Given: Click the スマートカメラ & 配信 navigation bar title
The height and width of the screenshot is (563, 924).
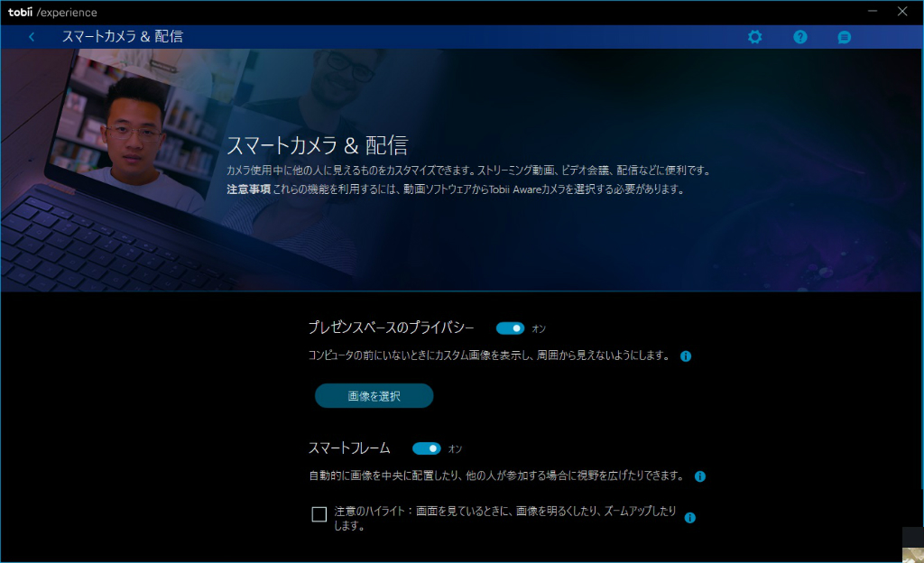Looking at the screenshot, I should point(123,36).
